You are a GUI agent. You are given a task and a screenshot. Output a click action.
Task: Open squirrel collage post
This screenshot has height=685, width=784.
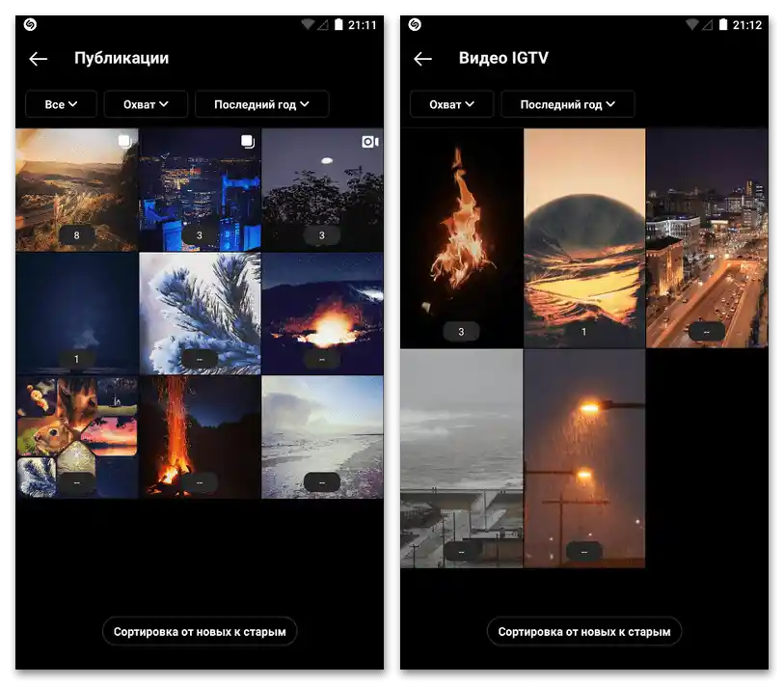click(x=76, y=437)
